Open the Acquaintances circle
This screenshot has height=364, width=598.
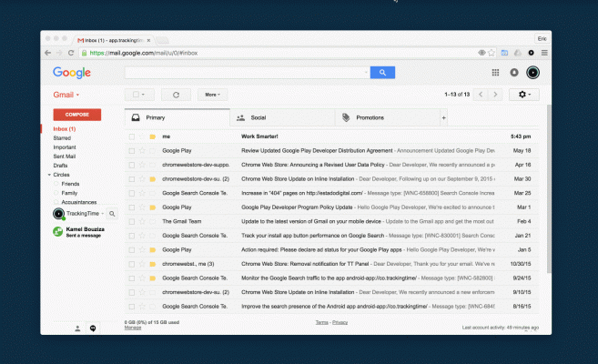point(79,202)
